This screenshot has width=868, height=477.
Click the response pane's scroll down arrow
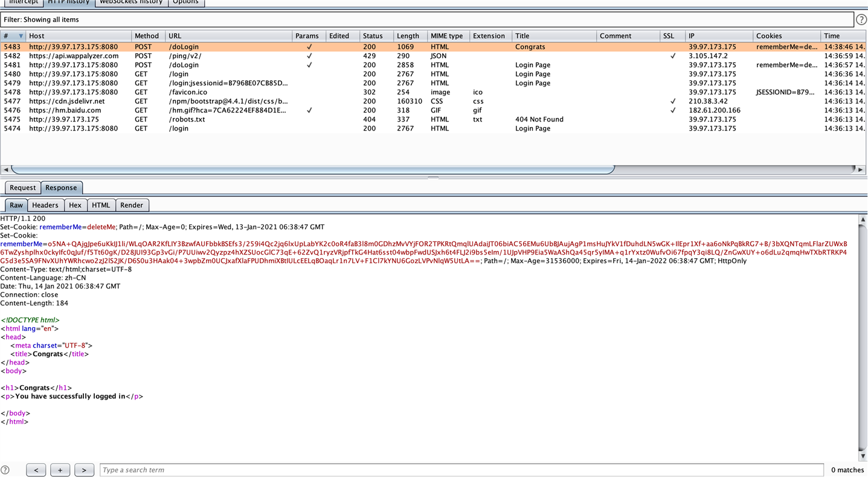click(863, 456)
